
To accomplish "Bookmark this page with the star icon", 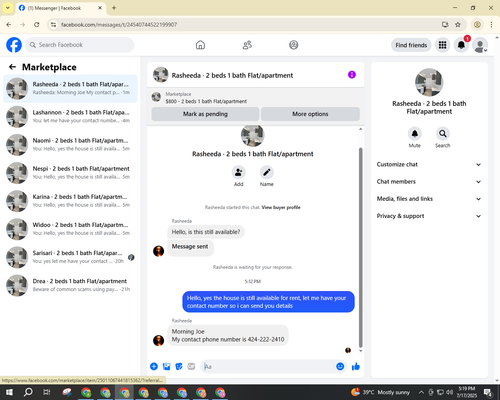I will click(458, 24).
